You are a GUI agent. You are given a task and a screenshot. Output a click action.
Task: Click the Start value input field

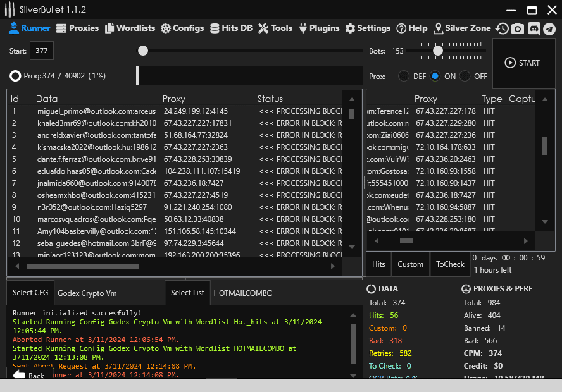click(42, 51)
